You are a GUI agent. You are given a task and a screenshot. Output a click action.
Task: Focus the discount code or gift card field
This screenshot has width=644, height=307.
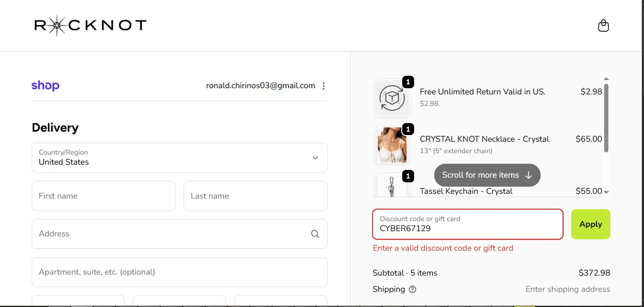[468, 224]
